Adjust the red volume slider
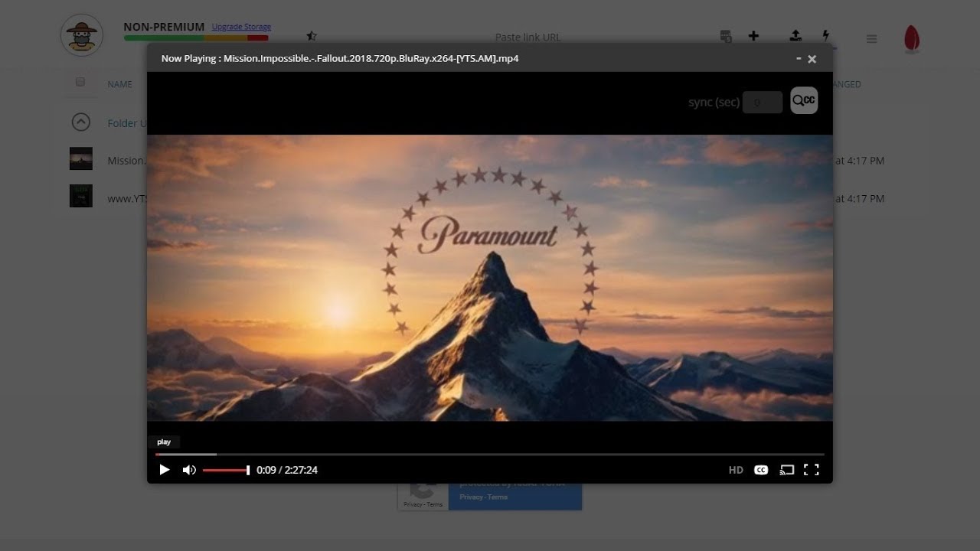980x551 pixels. tap(226, 470)
